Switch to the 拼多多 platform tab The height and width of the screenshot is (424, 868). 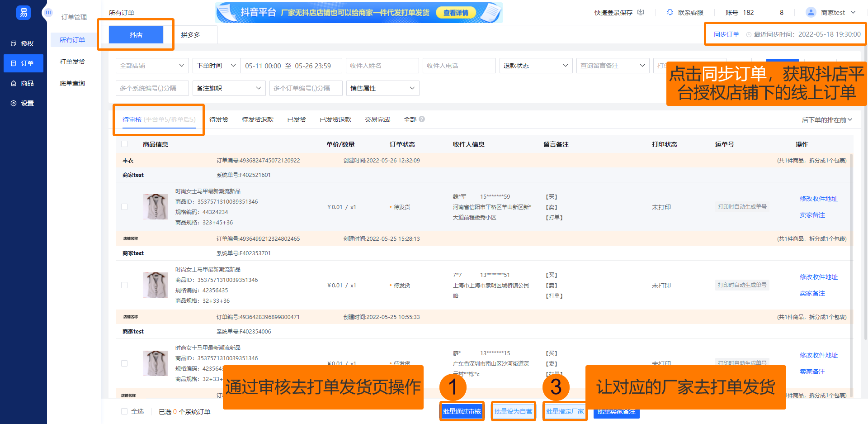(x=190, y=34)
